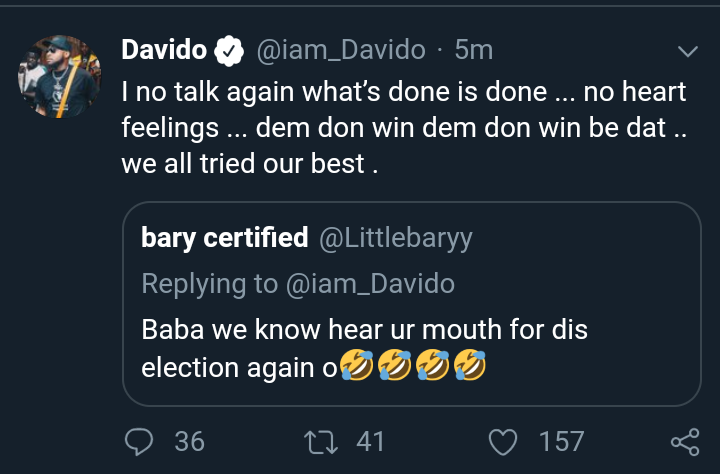Click the laughing emojis in quoted tweet
Image resolution: width=720 pixels, height=474 pixels.
tap(417, 368)
